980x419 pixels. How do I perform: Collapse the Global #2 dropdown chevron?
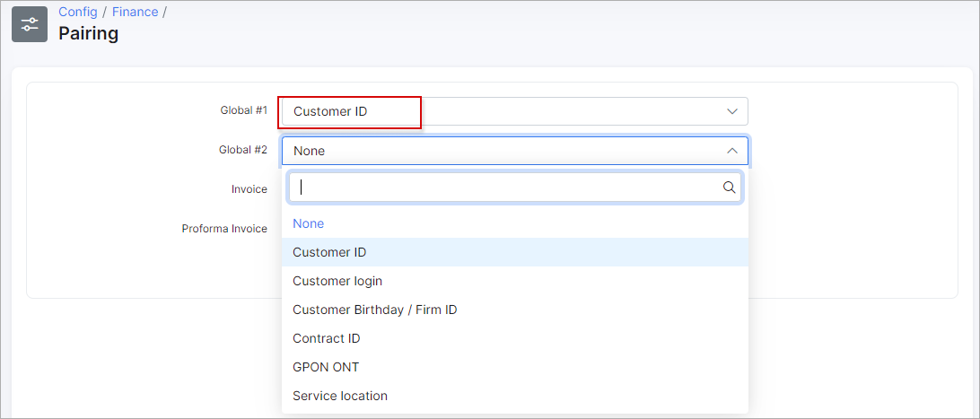click(x=732, y=151)
